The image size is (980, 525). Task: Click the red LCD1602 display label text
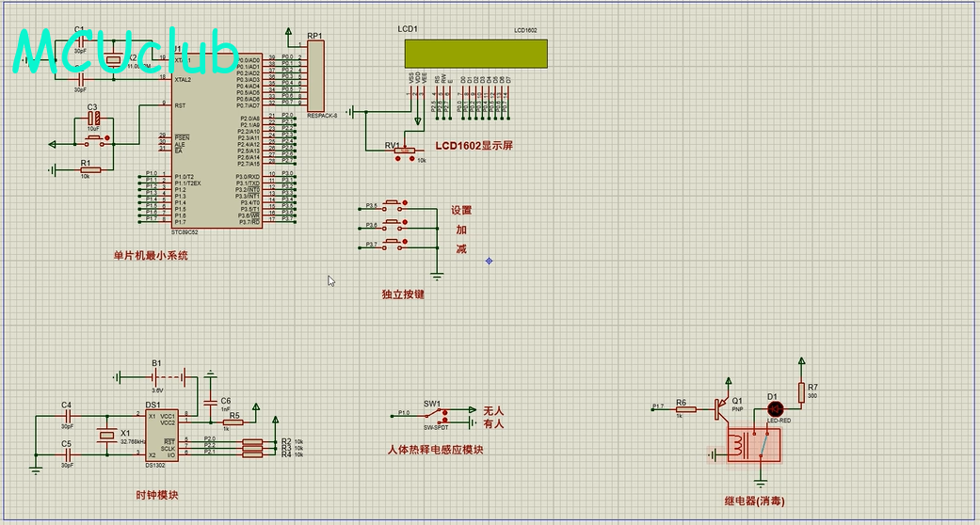point(474,147)
